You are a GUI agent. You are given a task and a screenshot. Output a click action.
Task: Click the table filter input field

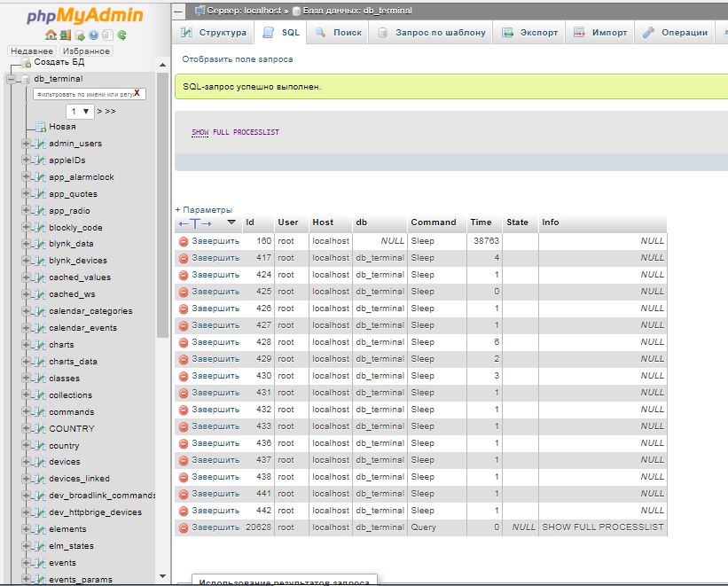(82, 94)
